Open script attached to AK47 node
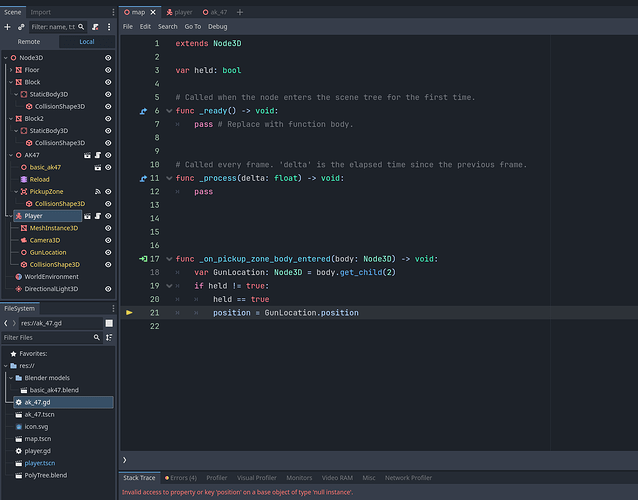The width and height of the screenshot is (638, 500). pyautogui.click(x=98, y=155)
